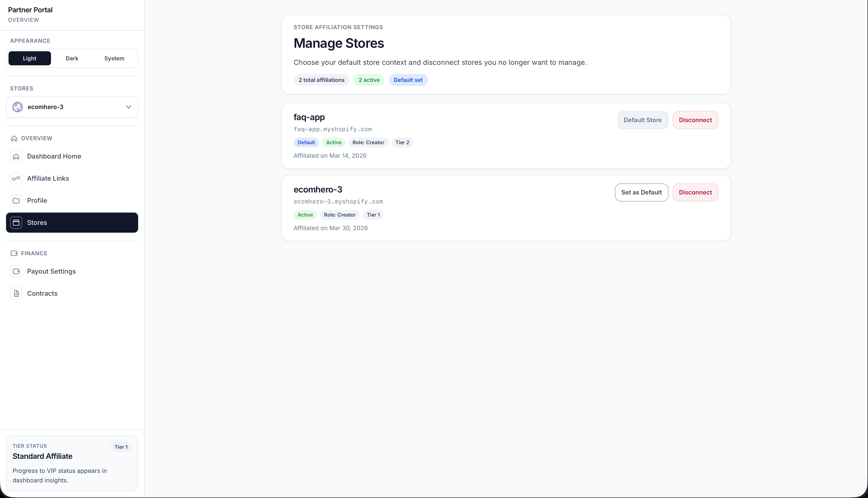Click the Role: Creator tag on faq-app
Screen dimensions: 868x498
(368, 143)
